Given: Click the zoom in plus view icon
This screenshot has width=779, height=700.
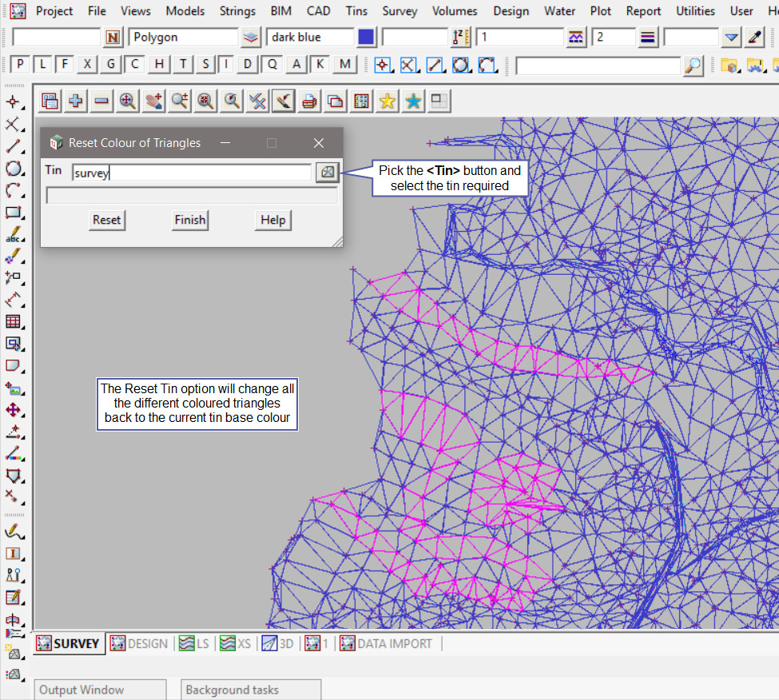Looking at the screenshot, I should (x=76, y=101).
